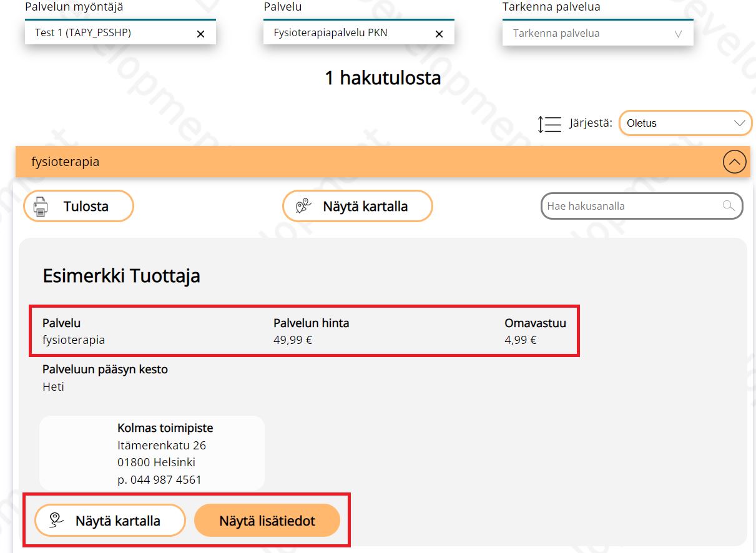Click the Järjestä sort order icon
The height and width of the screenshot is (553, 756).
pyautogui.click(x=549, y=124)
